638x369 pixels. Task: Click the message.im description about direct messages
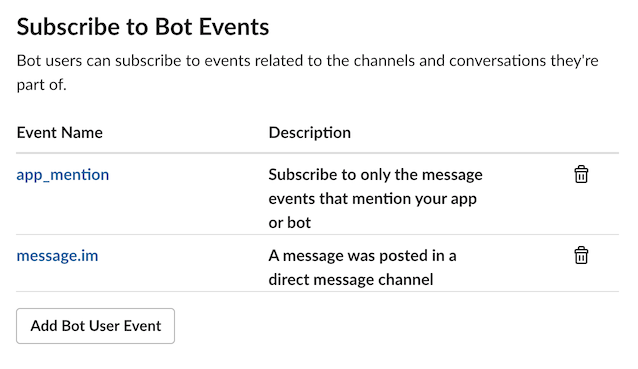tap(362, 268)
